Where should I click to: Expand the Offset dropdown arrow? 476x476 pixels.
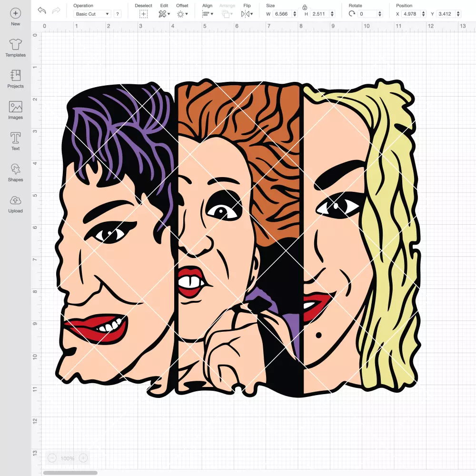187,14
